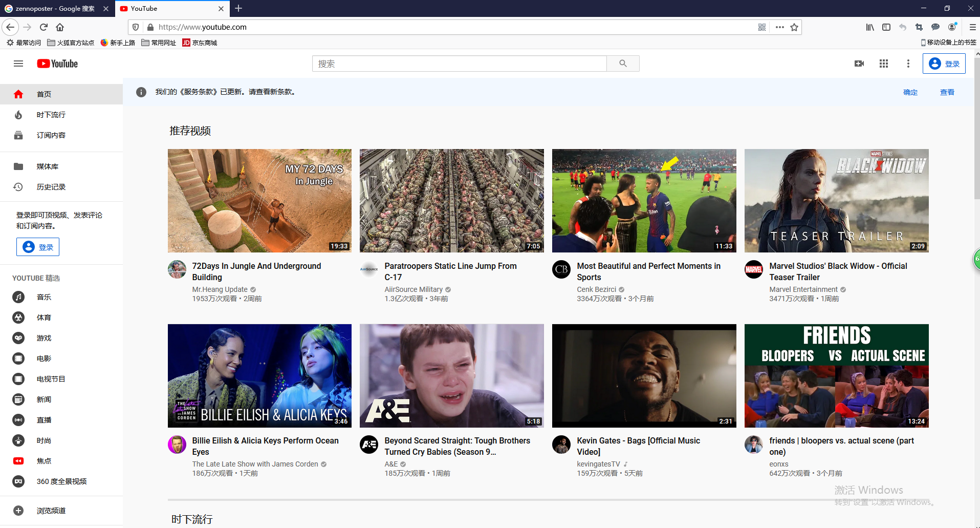The image size is (980, 528).
Task: Play the Billie Eilish & Alicia Keys thumbnail
Action: [x=259, y=375]
